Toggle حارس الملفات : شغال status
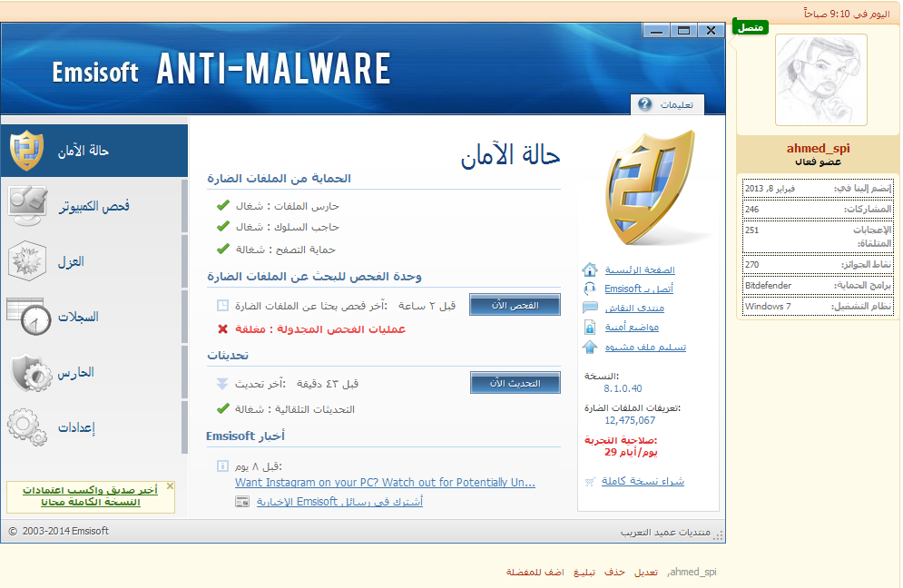This screenshot has height=588, width=903. (x=288, y=206)
